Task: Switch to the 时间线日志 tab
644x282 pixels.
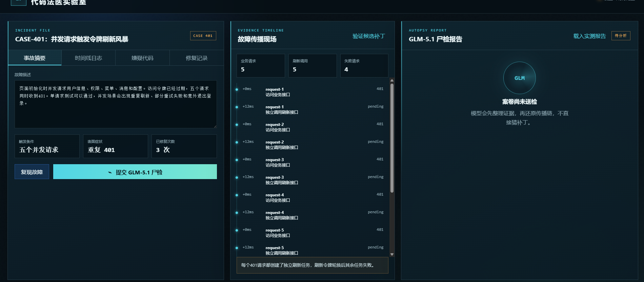Action: 88,58
